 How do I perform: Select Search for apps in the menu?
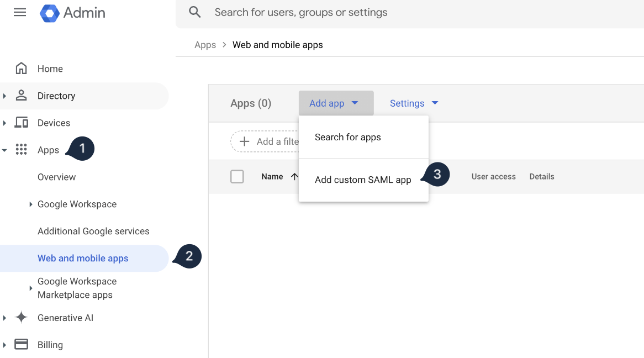point(347,136)
